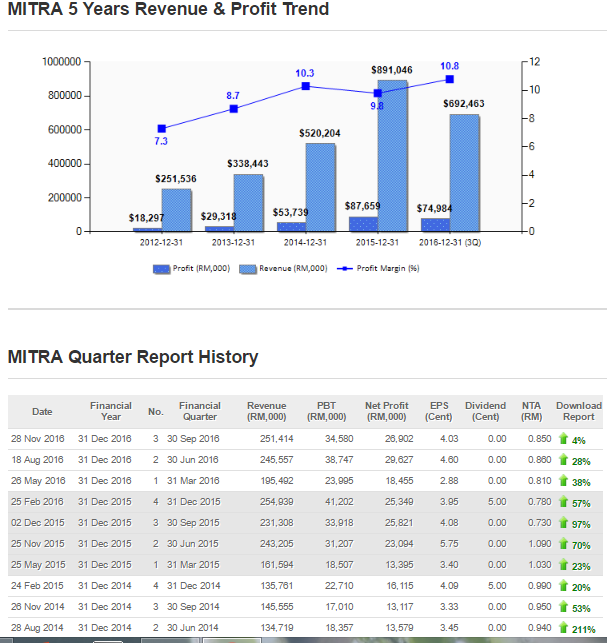
Task: Click the Download Report column header
Action: (x=579, y=411)
